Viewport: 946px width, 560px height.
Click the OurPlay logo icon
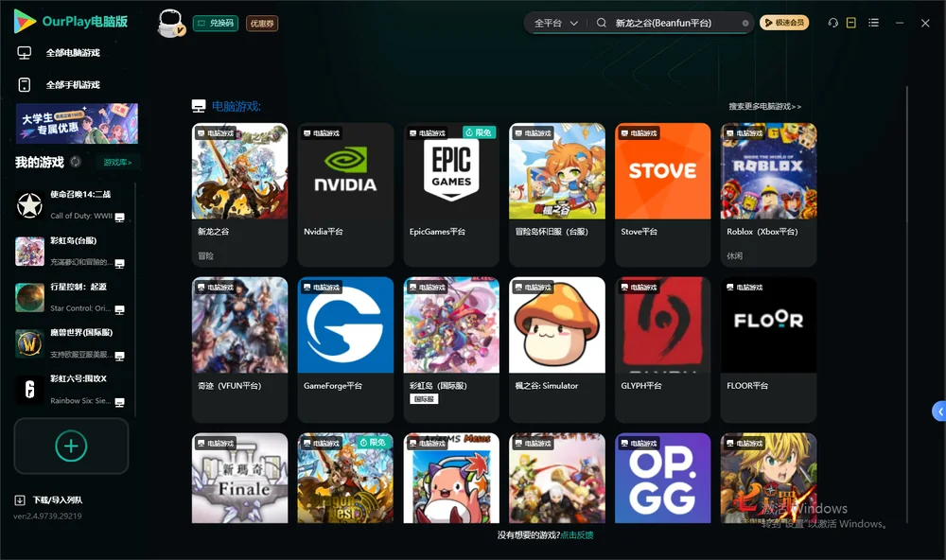tap(25, 22)
